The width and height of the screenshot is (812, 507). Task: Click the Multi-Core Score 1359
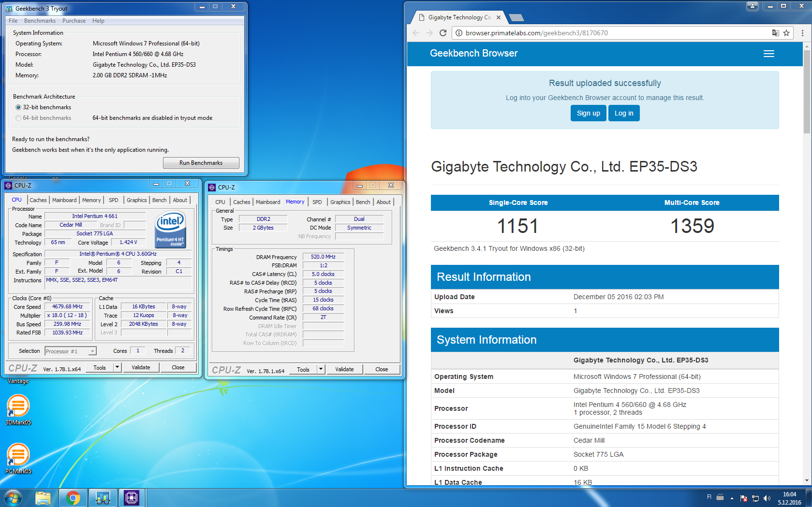(692, 226)
